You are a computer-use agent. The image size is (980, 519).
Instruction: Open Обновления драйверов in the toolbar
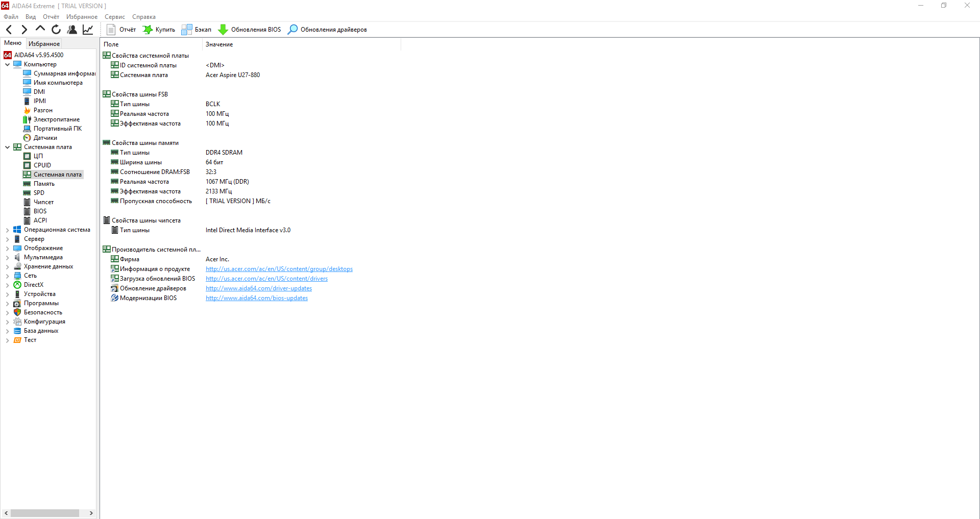[327, 30]
